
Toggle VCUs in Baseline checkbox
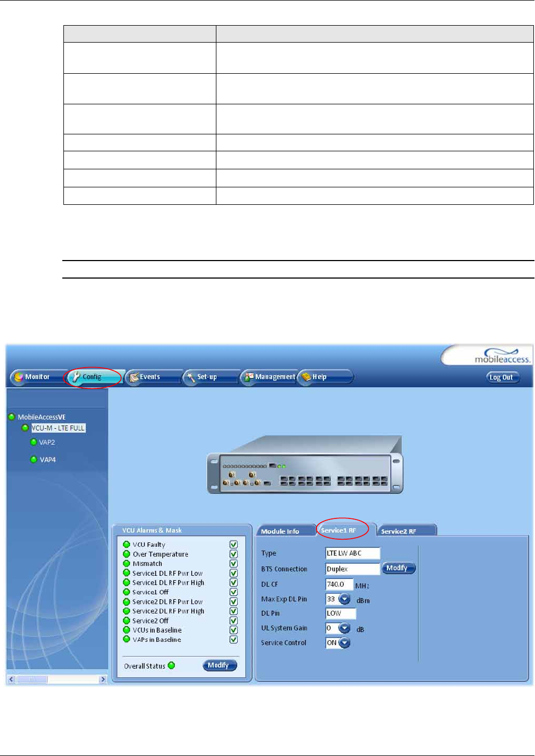(x=233, y=630)
